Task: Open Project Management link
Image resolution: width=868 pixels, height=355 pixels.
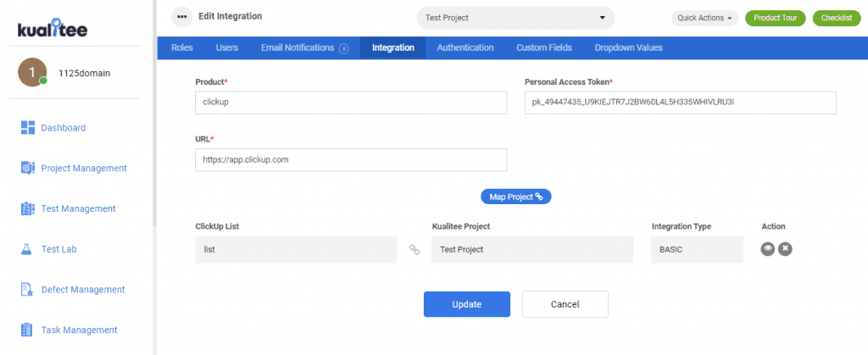Action: tap(84, 168)
